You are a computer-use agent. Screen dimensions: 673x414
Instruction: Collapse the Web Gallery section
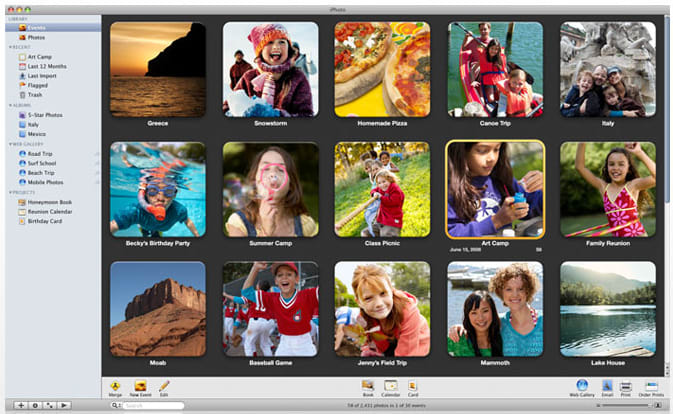click(x=10, y=144)
